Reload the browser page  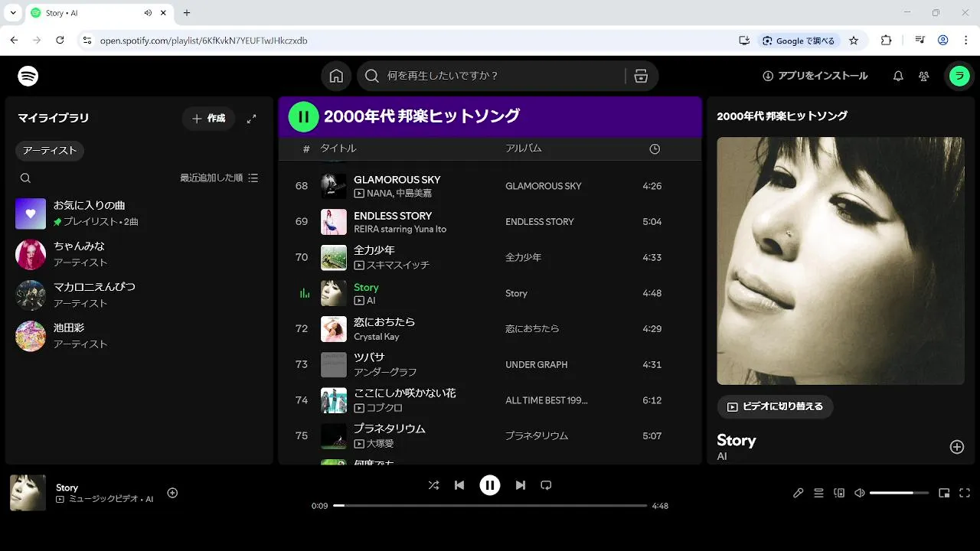point(60,41)
